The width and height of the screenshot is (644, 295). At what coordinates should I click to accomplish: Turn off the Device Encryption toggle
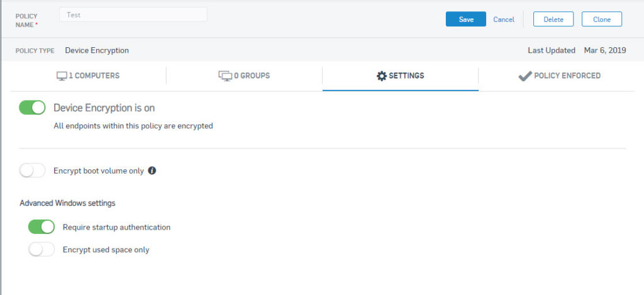pyautogui.click(x=32, y=108)
